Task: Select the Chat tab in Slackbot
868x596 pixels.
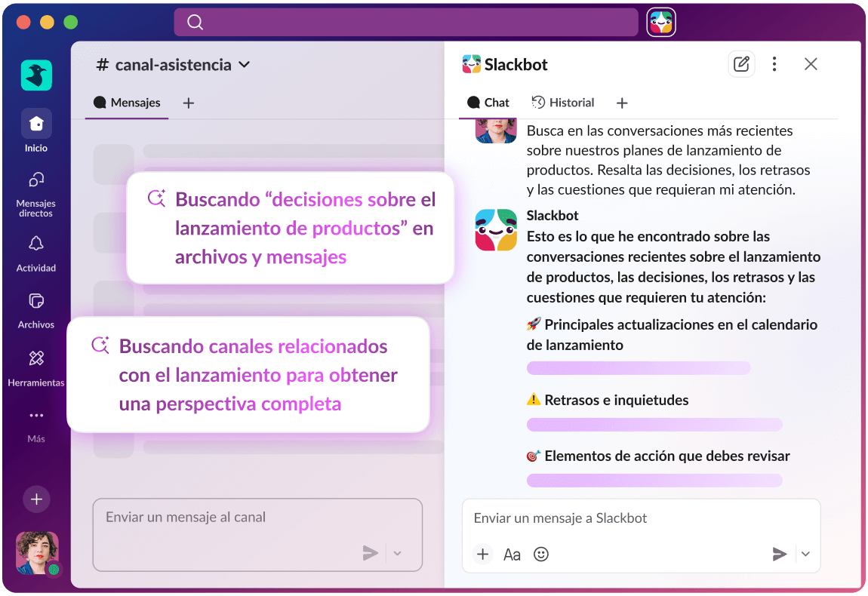Action: [488, 103]
